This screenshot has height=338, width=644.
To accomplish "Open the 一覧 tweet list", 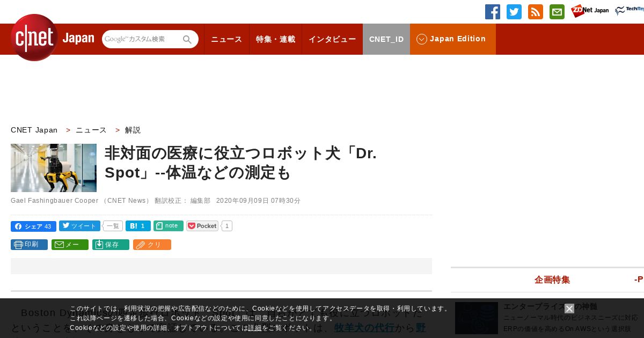I will (x=113, y=226).
